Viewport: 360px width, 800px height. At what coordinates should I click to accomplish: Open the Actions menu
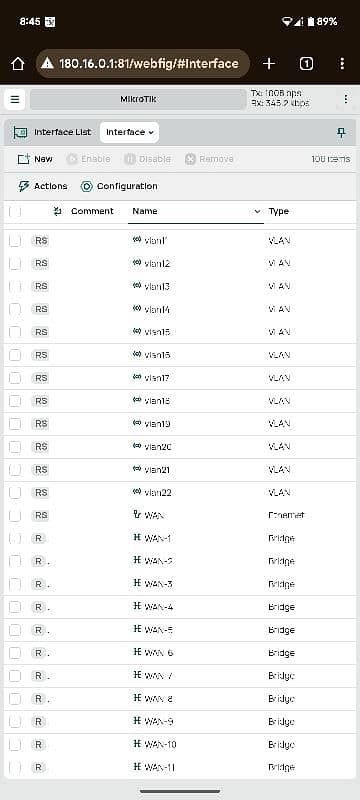[43, 186]
